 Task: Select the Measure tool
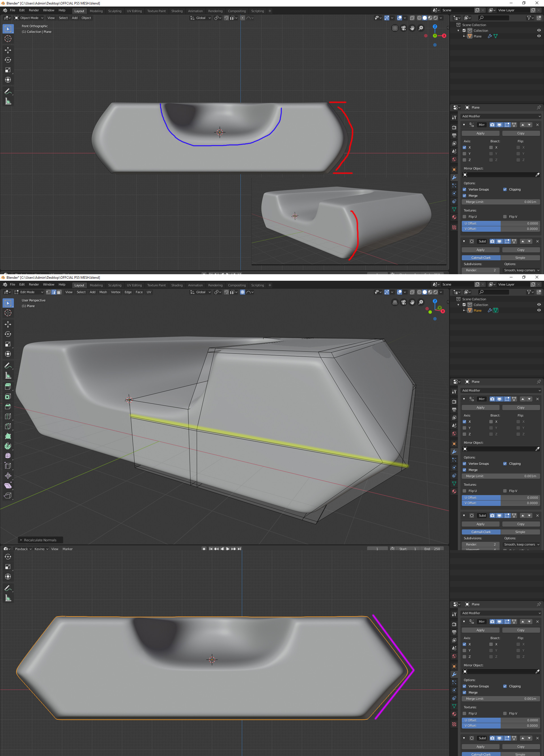pos(8,101)
